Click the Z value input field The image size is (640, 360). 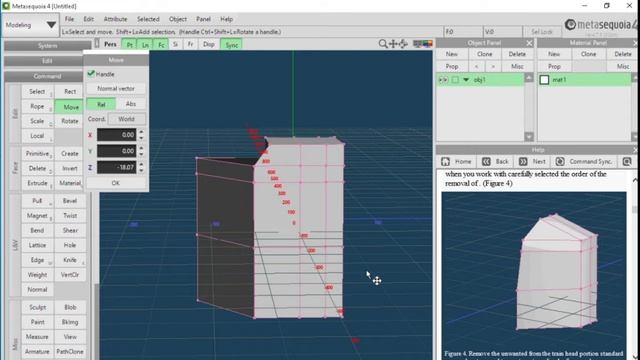tap(117, 167)
